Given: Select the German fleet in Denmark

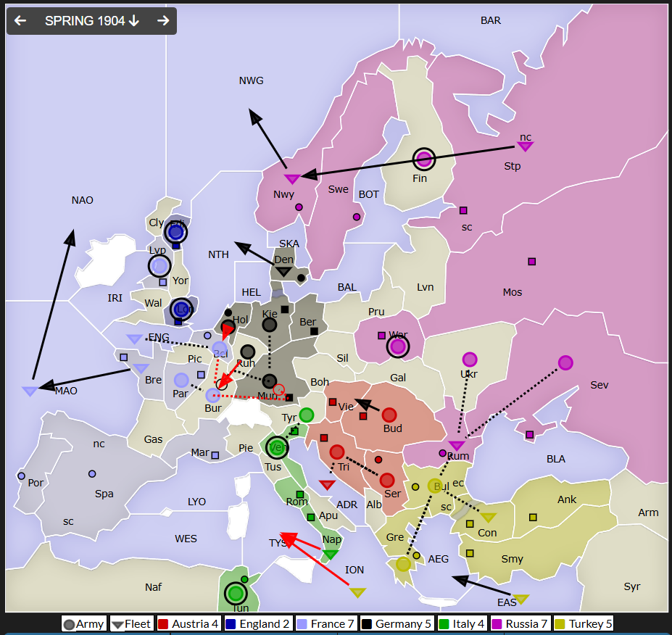Looking at the screenshot, I should coord(284,272).
